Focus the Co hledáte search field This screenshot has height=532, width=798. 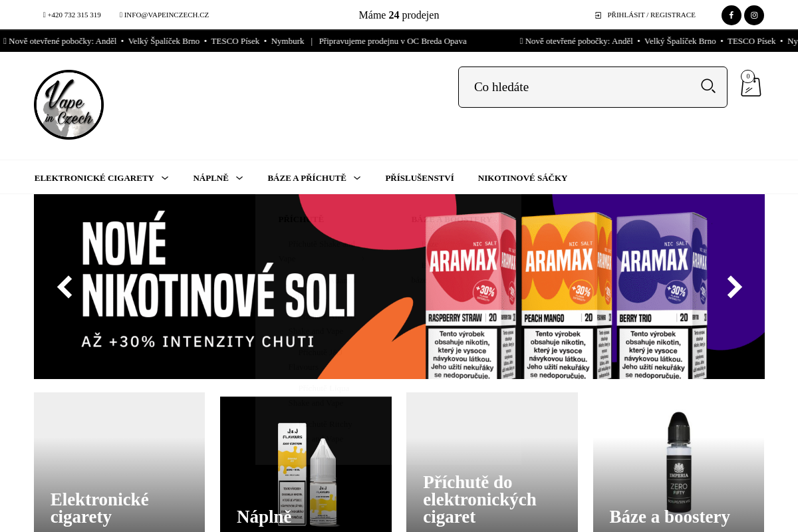[x=593, y=87]
